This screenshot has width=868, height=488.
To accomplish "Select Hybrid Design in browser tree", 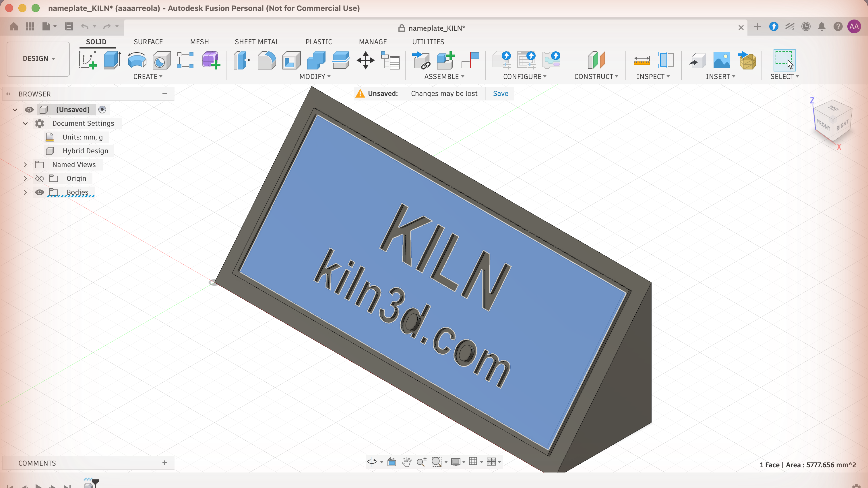I will coord(85,151).
